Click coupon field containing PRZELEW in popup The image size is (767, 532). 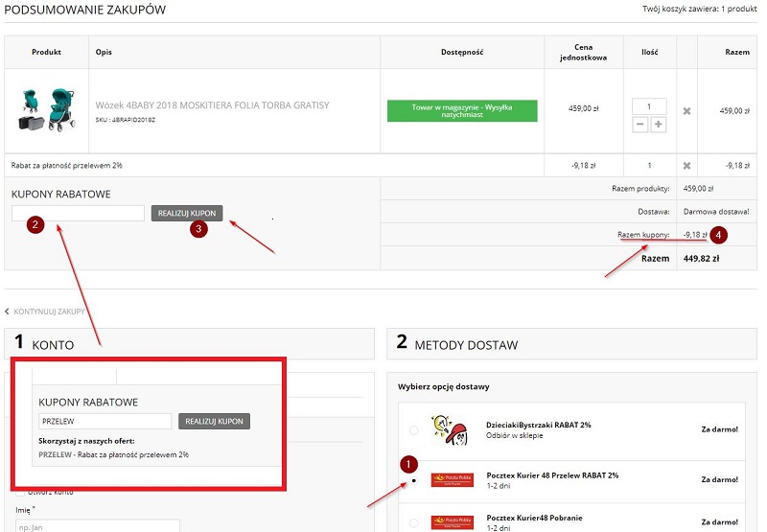(105, 421)
